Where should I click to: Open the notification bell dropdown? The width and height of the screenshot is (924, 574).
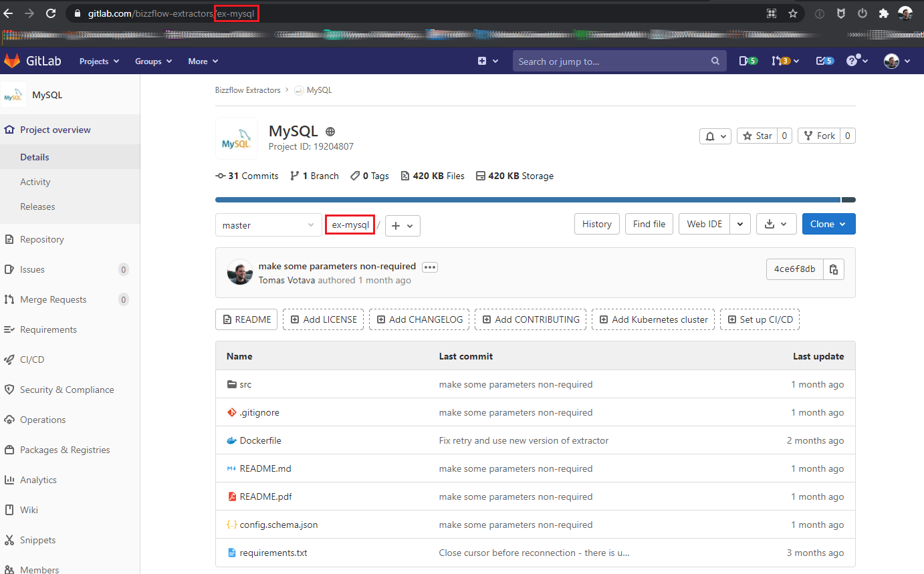click(x=715, y=136)
